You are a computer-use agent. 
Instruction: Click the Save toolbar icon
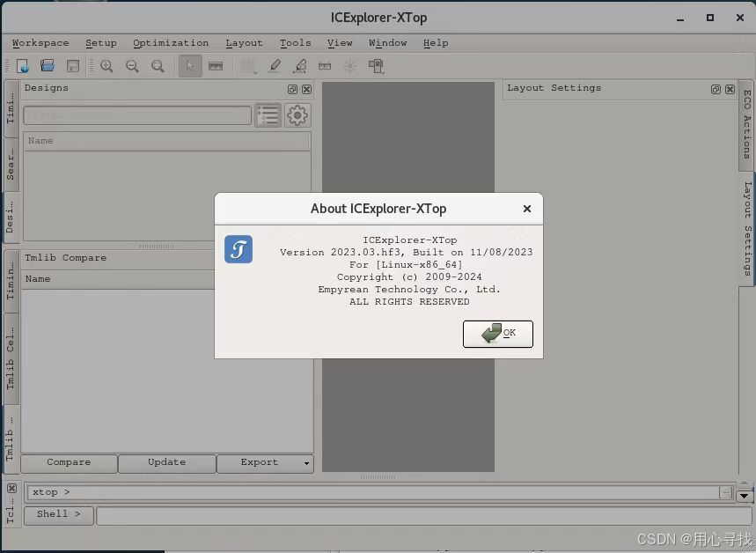pyautogui.click(x=73, y=66)
